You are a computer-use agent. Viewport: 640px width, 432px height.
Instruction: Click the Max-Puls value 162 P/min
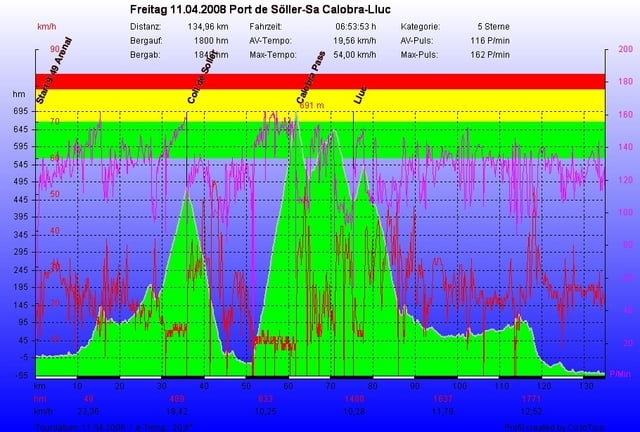click(x=490, y=55)
